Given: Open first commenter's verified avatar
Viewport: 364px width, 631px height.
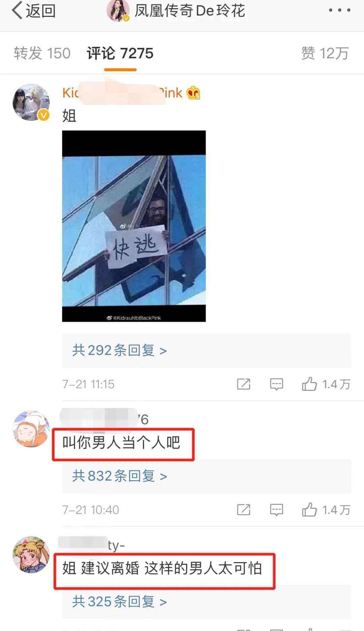Looking at the screenshot, I should point(31,102).
